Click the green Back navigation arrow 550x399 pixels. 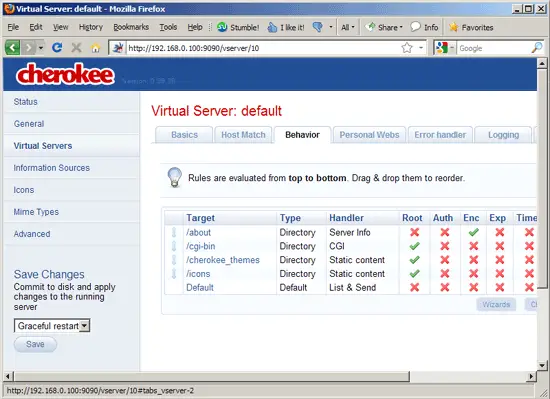pyautogui.click(x=12, y=48)
